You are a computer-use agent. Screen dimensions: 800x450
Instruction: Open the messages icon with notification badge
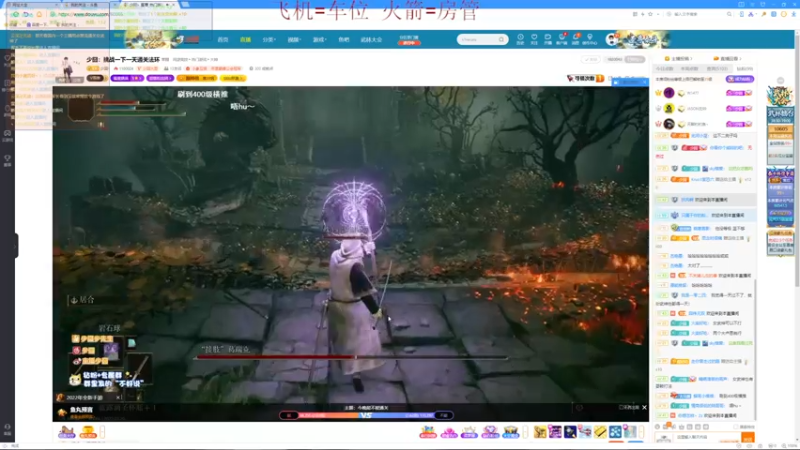pyautogui.click(x=575, y=39)
